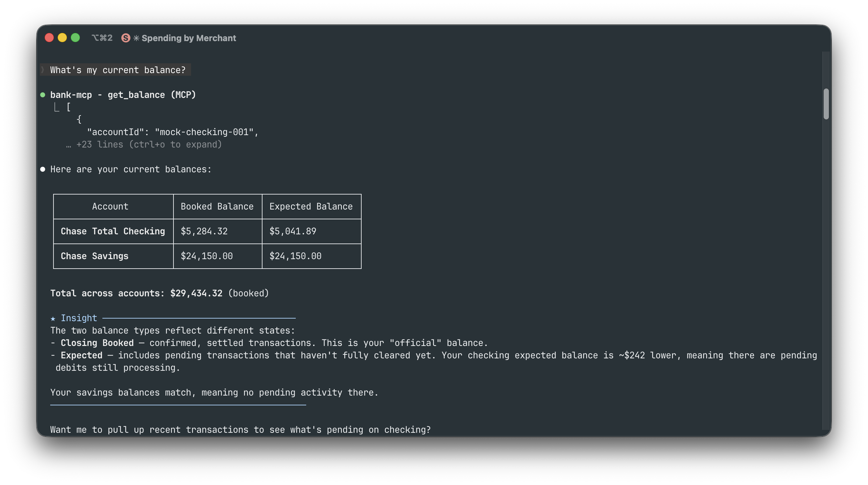Click the $24,150.00 savings booked balance cell
The width and height of the screenshot is (868, 485).
(x=206, y=256)
